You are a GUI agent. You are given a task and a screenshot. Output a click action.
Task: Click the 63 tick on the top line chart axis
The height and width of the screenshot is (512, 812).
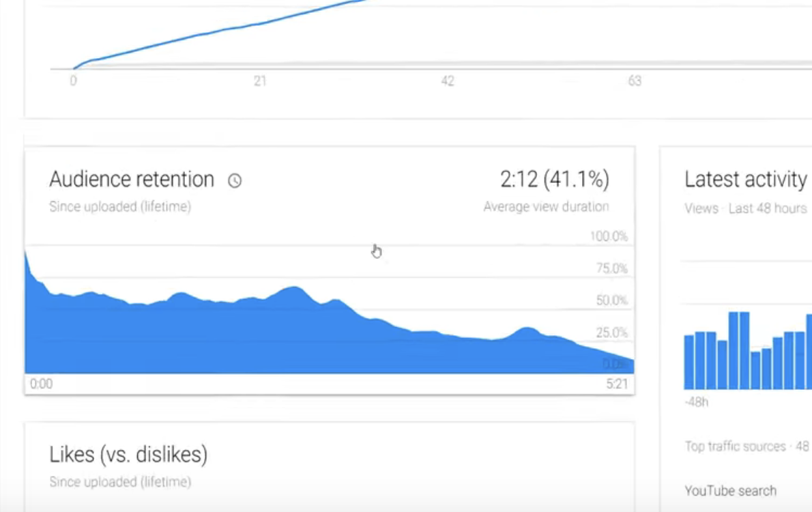pos(635,81)
